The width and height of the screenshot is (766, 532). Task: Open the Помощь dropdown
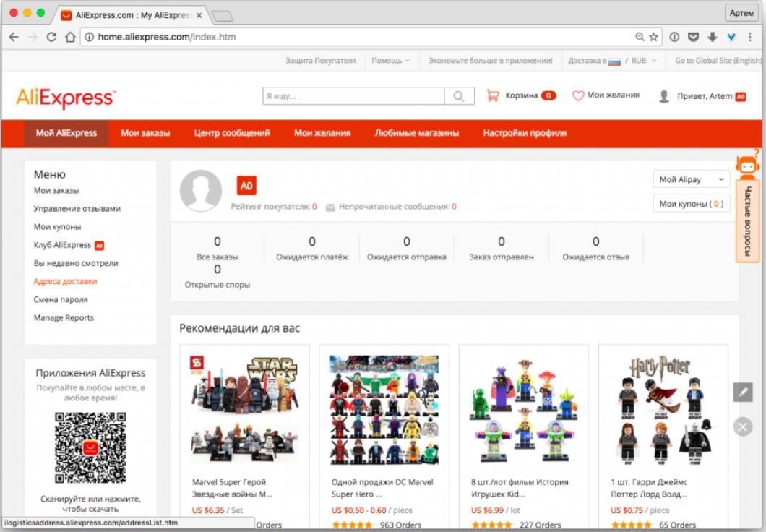pyautogui.click(x=390, y=60)
